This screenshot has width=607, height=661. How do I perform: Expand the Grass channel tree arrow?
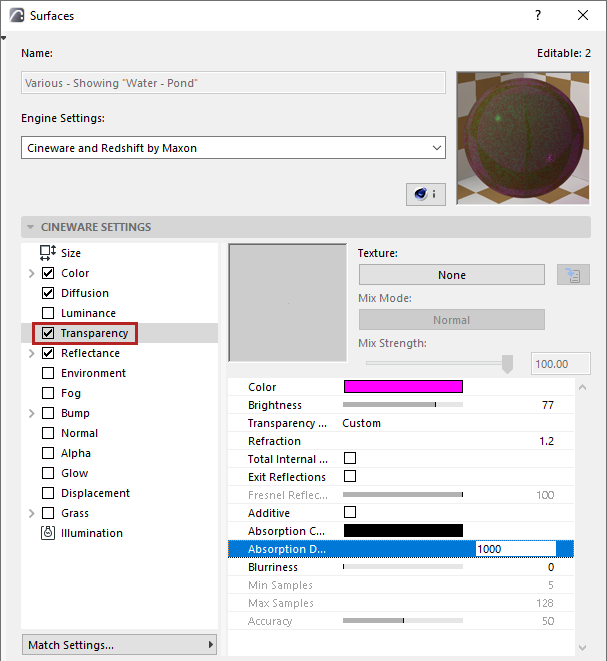[x=32, y=513]
